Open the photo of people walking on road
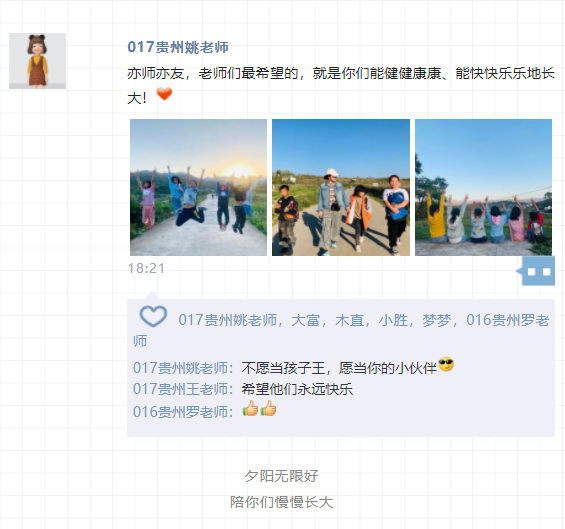 point(341,187)
